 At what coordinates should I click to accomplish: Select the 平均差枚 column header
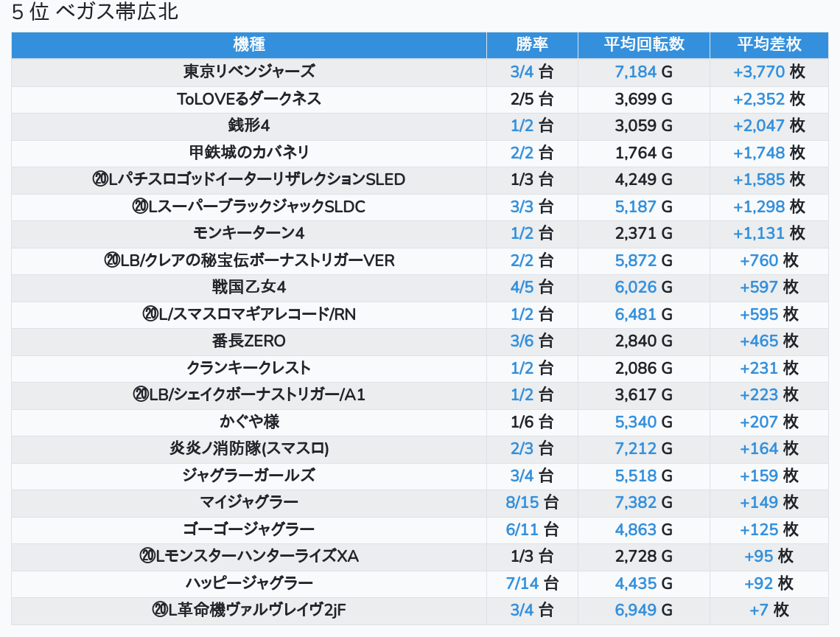coord(769,44)
